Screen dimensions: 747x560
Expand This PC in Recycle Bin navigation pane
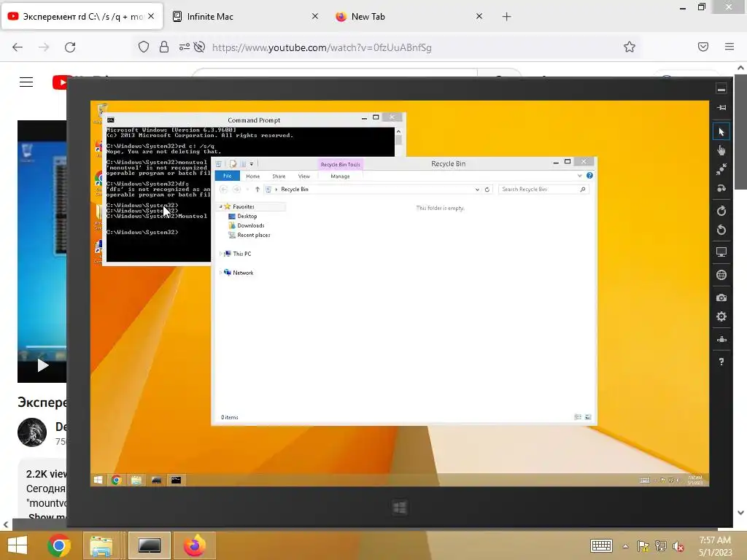pos(220,254)
